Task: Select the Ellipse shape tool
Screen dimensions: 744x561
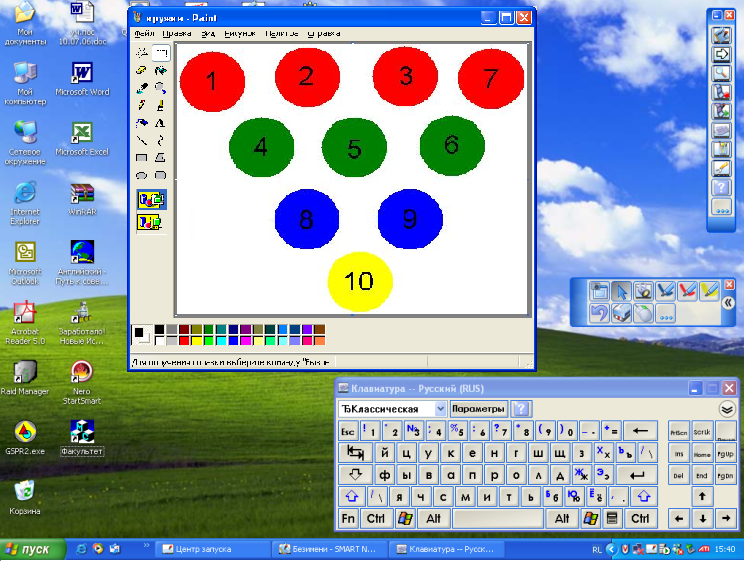Action: tap(141, 175)
